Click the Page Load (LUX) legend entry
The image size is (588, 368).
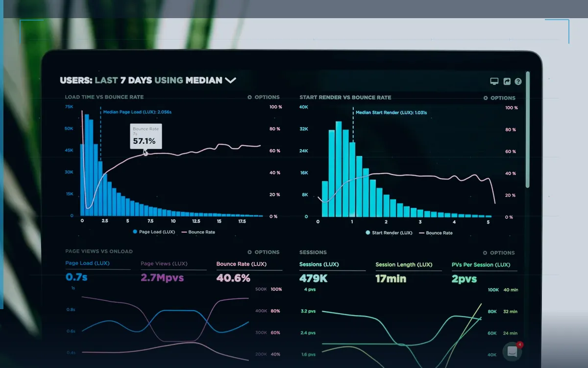(154, 232)
